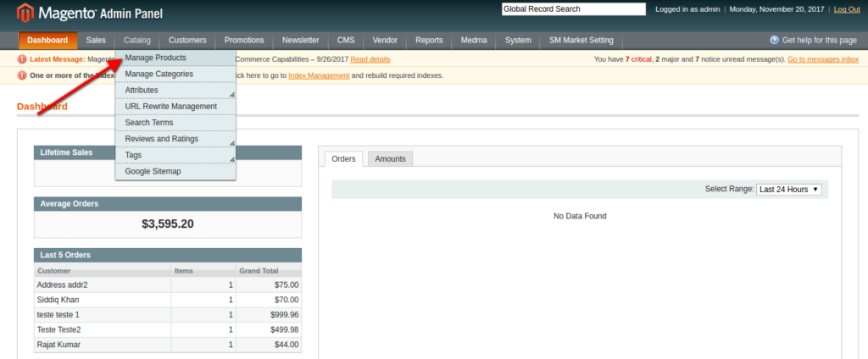Follow the Index Management link
This screenshot has width=868, height=359.
(x=319, y=75)
